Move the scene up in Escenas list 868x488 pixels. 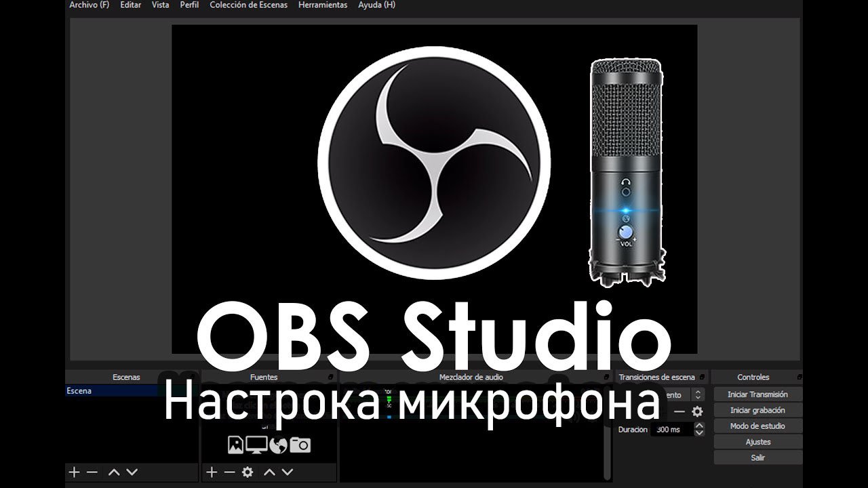click(x=114, y=472)
